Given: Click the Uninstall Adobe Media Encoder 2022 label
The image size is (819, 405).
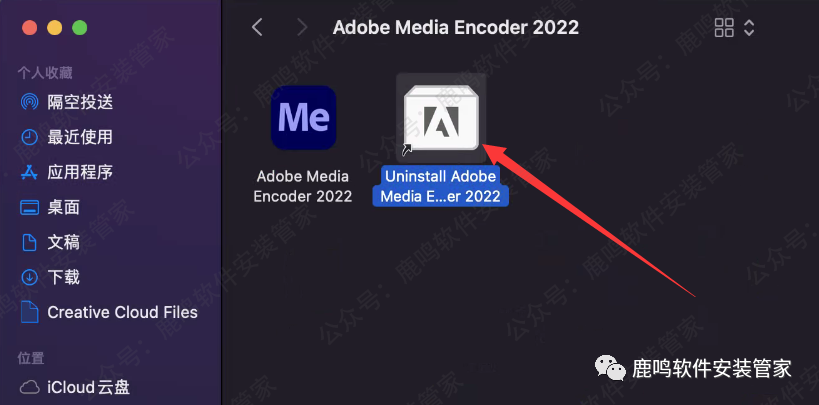Looking at the screenshot, I should tap(441, 186).
